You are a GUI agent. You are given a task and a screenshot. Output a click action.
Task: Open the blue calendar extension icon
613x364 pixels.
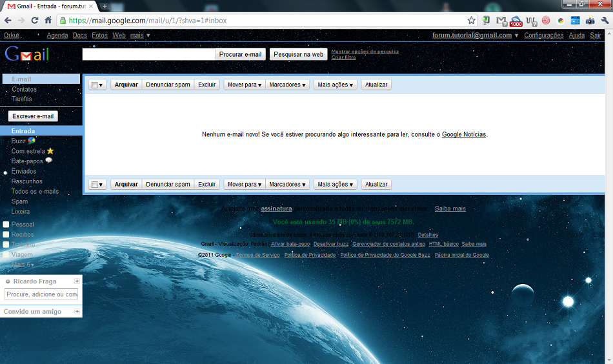[x=575, y=21]
